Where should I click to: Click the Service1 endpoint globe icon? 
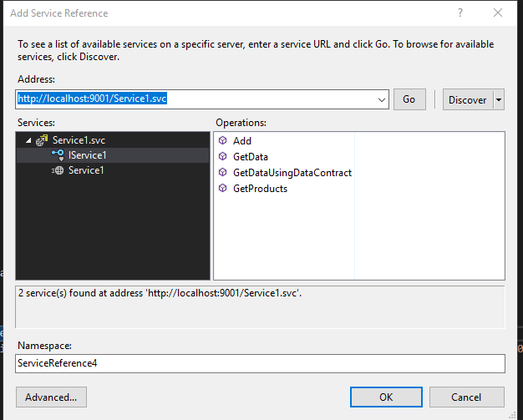point(58,170)
